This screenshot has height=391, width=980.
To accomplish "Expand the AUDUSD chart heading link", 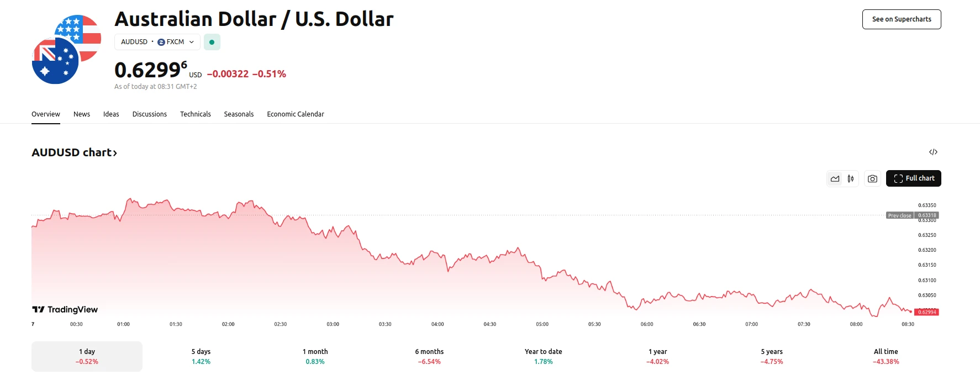I will pos(74,152).
